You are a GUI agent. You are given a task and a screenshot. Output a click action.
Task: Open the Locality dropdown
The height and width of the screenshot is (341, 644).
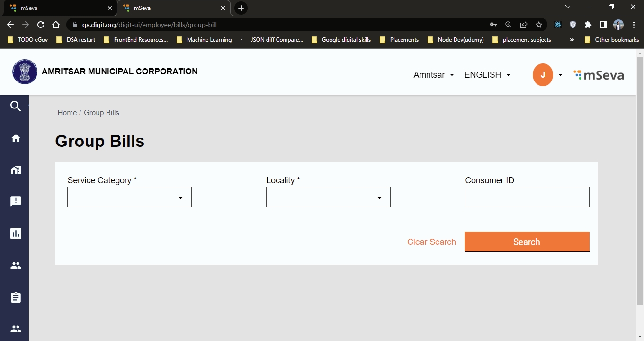coord(328,197)
